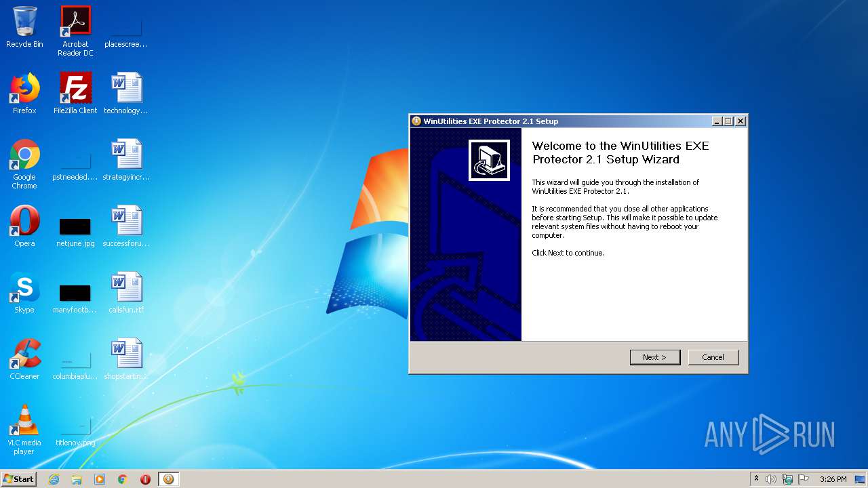Minimize the setup wizard window
Screen dimensions: 868x488
pos(717,121)
